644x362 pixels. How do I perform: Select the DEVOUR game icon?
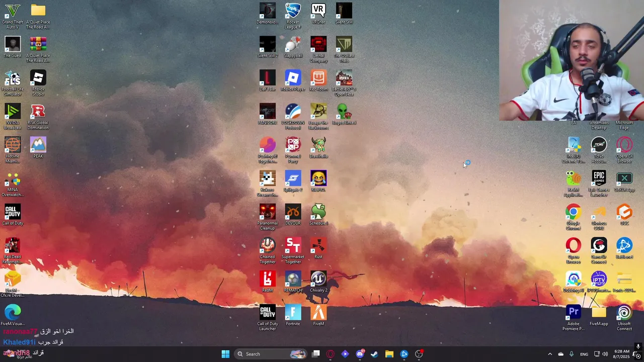coord(293,215)
